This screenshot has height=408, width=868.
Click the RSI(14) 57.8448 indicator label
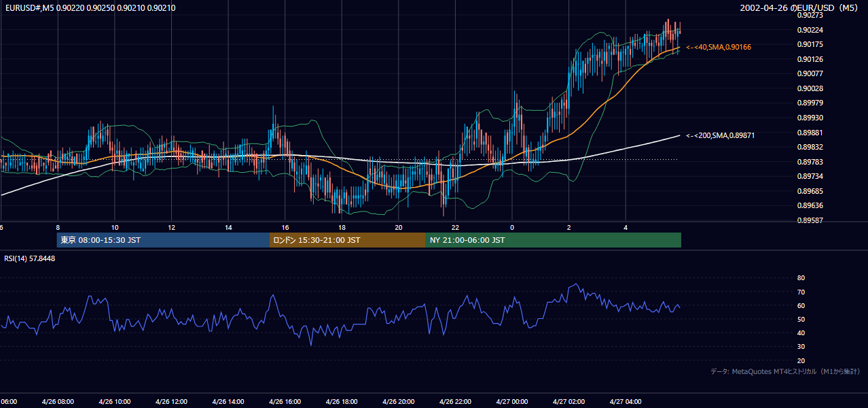click(x=30, y=258)
